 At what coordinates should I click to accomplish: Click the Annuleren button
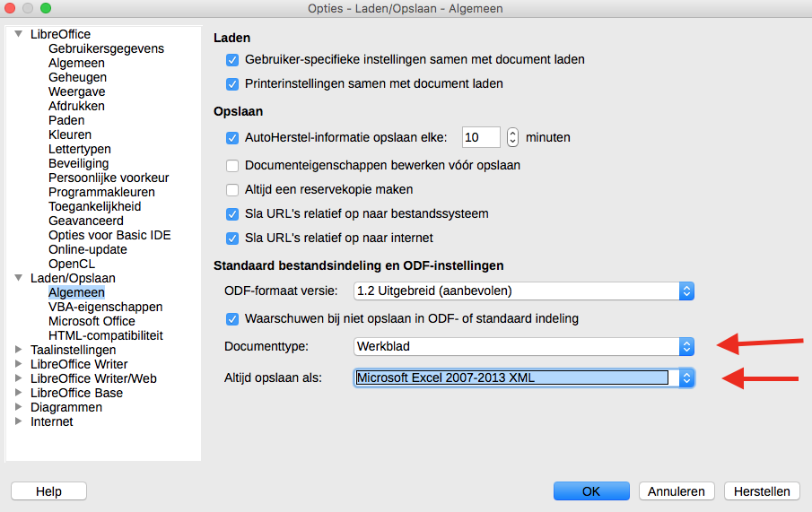pos(677,491)
